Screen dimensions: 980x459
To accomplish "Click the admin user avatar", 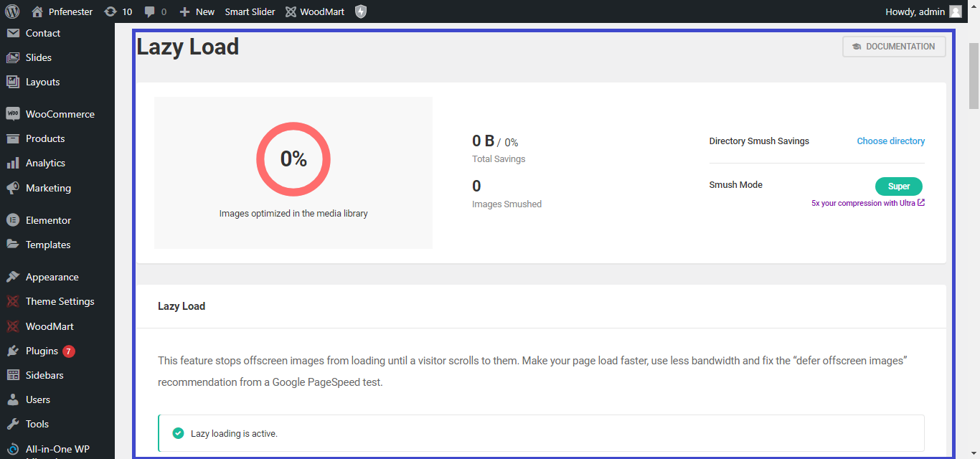I will point(956,11).
